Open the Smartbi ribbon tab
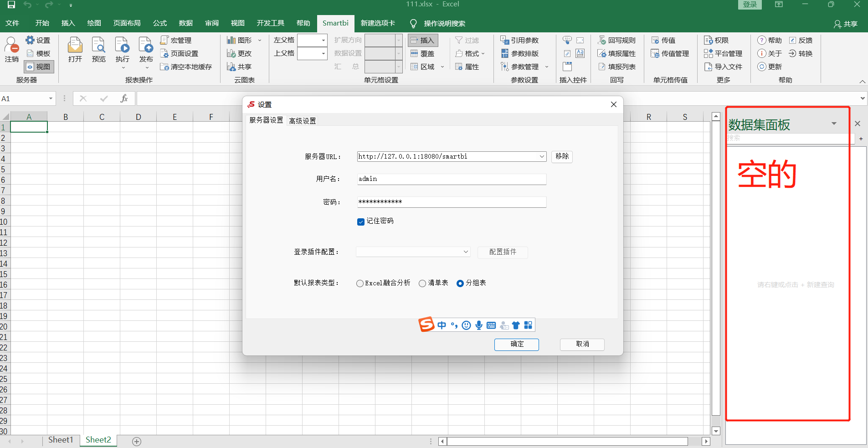Viewport: 868px width, 448px height. coord(335,23)
